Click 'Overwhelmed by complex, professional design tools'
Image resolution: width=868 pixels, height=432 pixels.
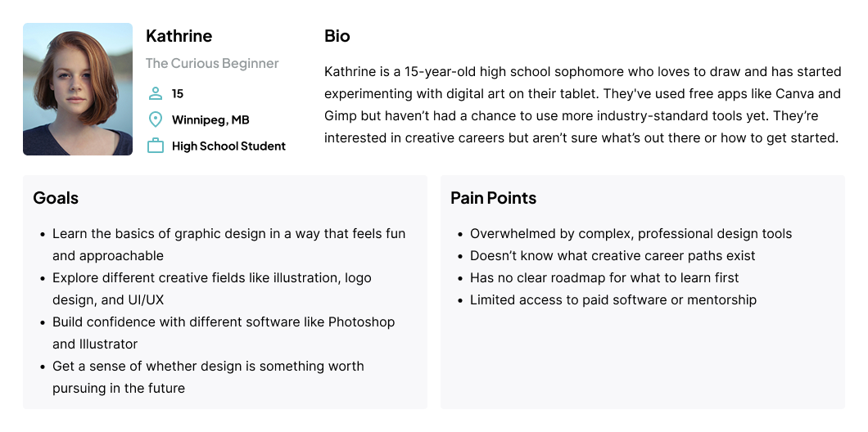(x=631, y=233)
